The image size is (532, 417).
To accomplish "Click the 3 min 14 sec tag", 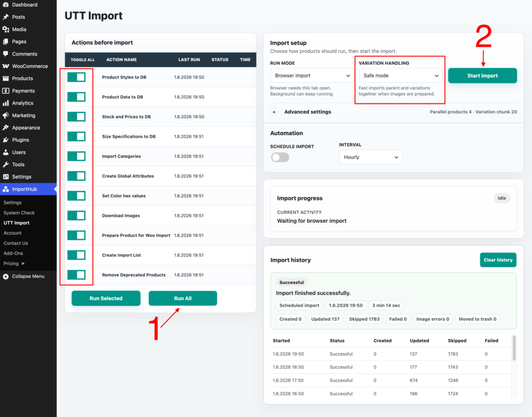I will (x=386, y=305).
